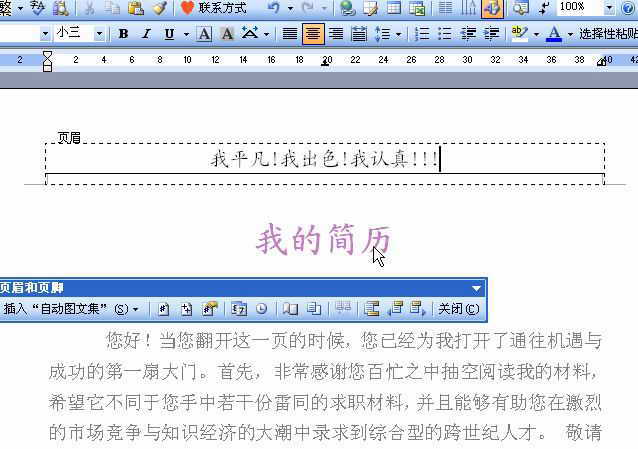Toggle bold formatting

[x=123, y=34]
